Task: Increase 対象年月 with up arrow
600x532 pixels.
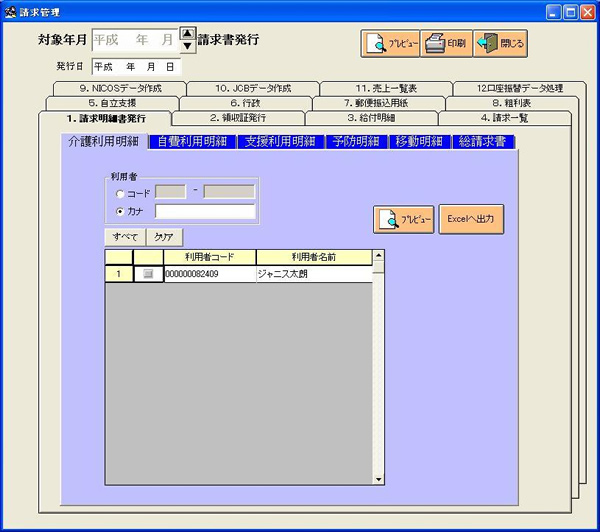Action: click(x=187, y=34)
